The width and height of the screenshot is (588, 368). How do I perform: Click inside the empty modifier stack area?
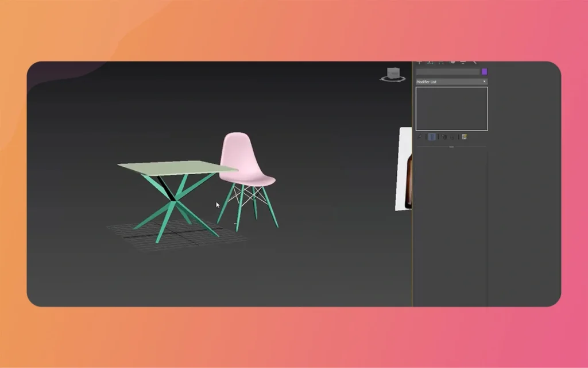[451, 108]
